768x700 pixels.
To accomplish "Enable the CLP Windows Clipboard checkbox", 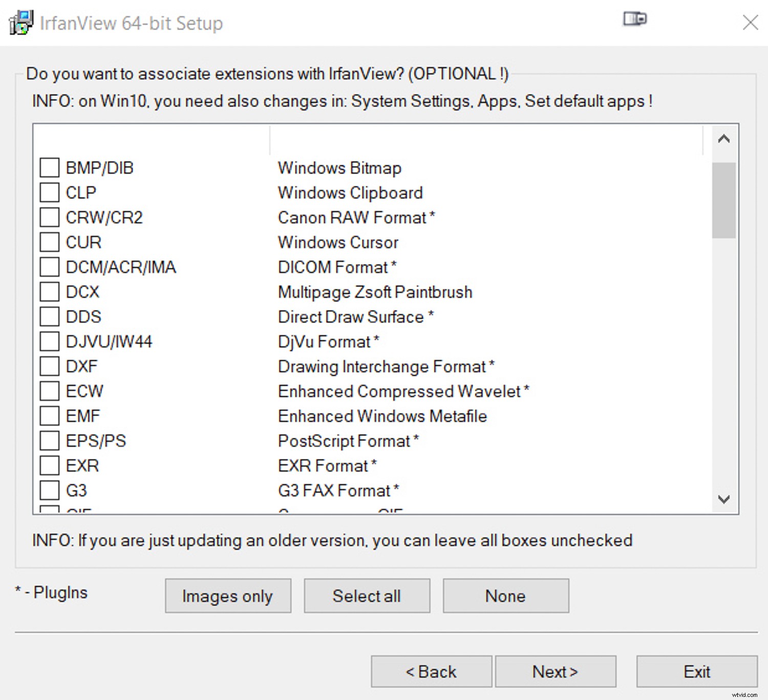I will (x=50, y=193).
